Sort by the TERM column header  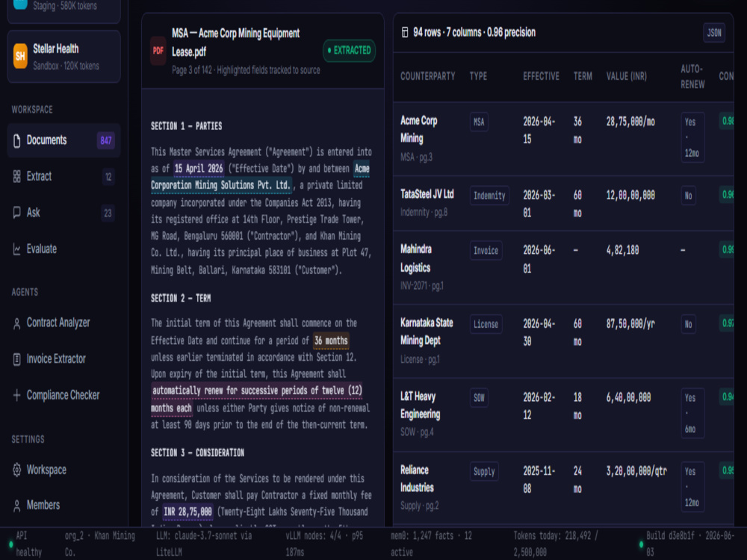point(583,76)
